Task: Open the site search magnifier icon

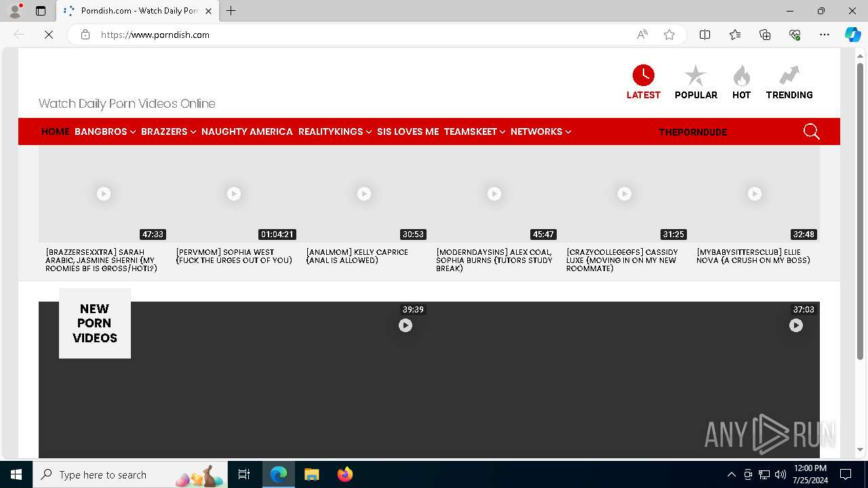Action: [811, 131]
